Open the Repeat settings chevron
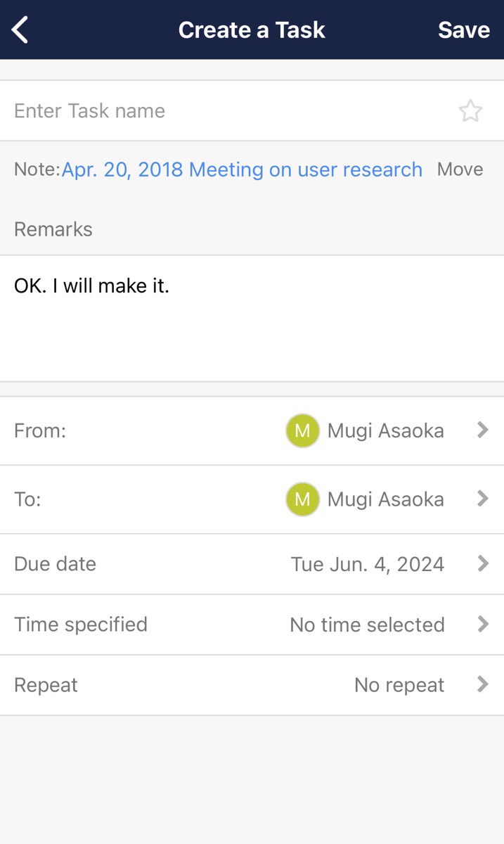 [484, 684]
